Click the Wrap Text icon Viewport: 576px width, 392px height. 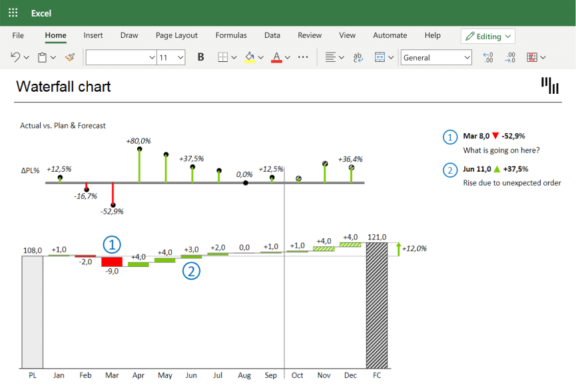tap(358, 58)
